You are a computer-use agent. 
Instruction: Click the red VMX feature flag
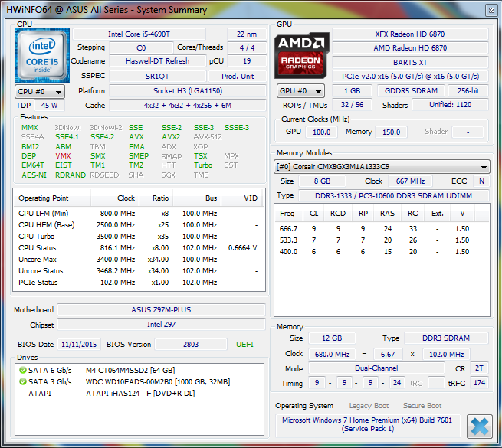(x=63, y=156)
